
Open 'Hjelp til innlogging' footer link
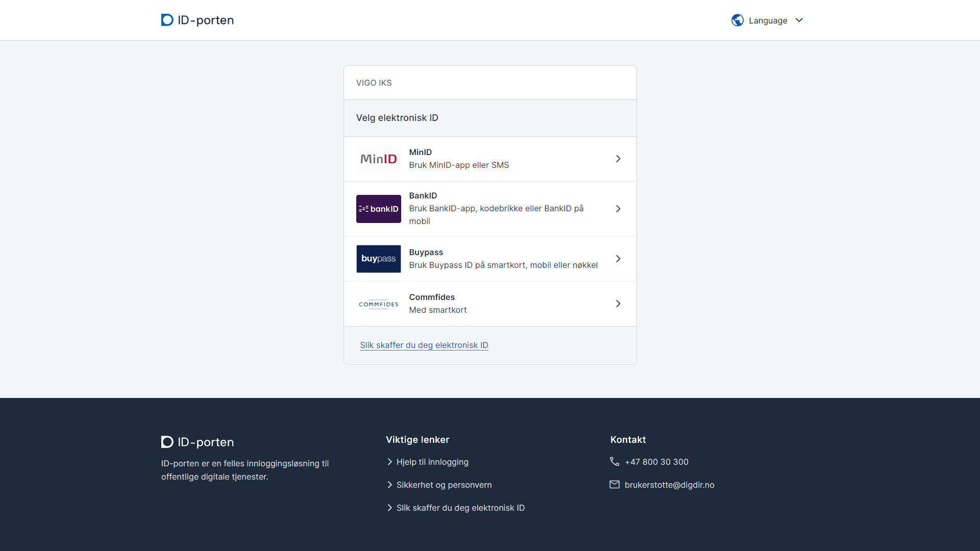(x=432, y=462)
